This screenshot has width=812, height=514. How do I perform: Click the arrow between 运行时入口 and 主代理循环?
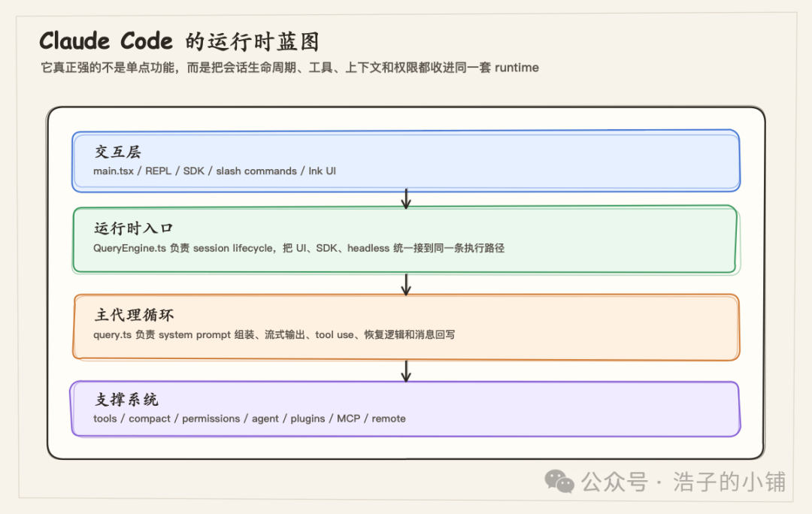click(406, 283)
